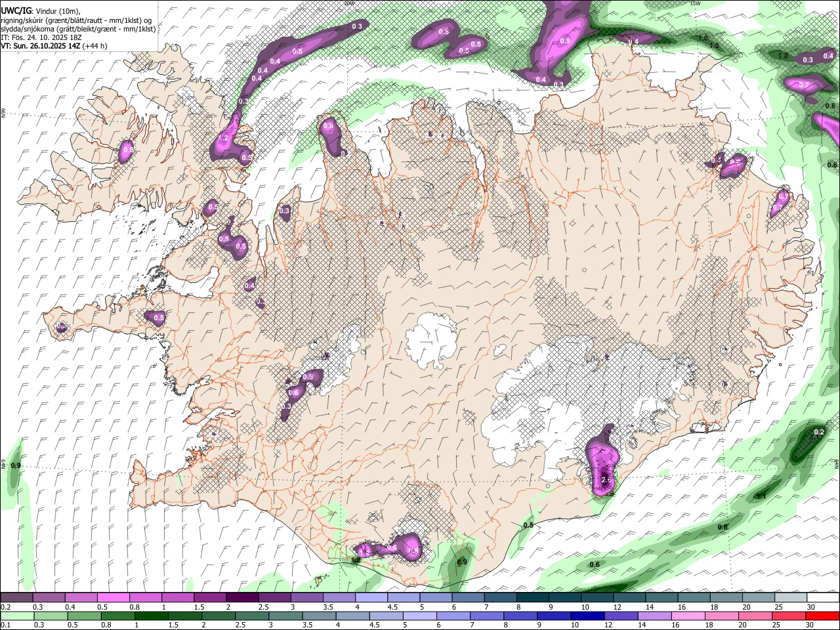Click the light lavender swatch in the upper snow legend
The width and height of the screenshot is (840, 630).
tap(371, 598)
